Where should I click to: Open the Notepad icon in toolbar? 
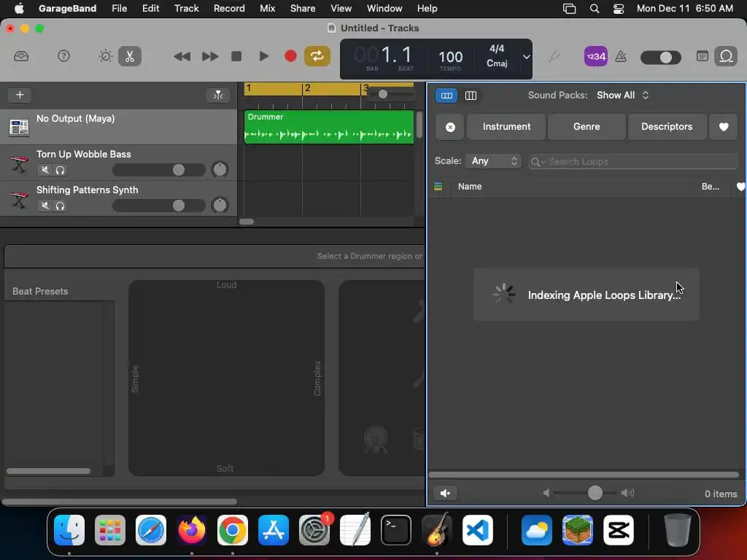pyautogui.click(x=703, y=56)
